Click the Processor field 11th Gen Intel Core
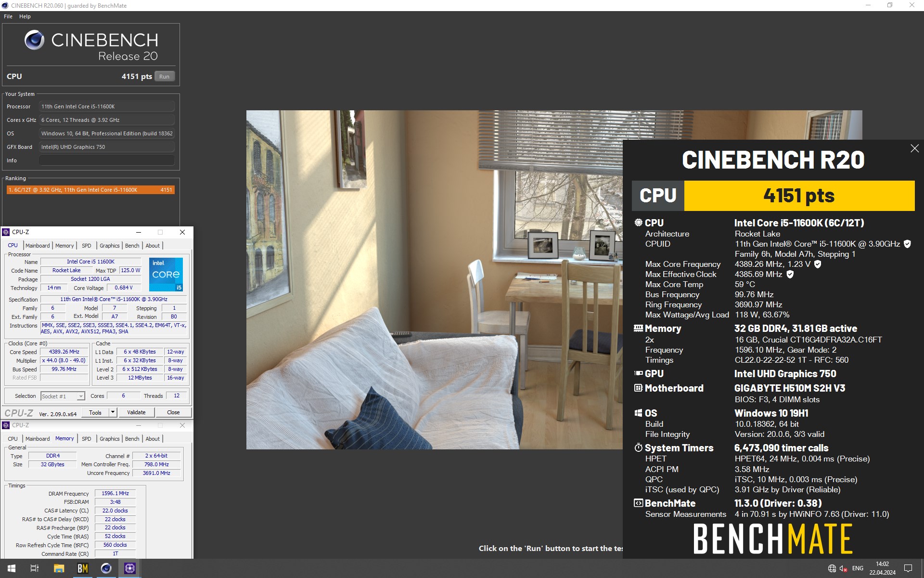 pos(107,106)
